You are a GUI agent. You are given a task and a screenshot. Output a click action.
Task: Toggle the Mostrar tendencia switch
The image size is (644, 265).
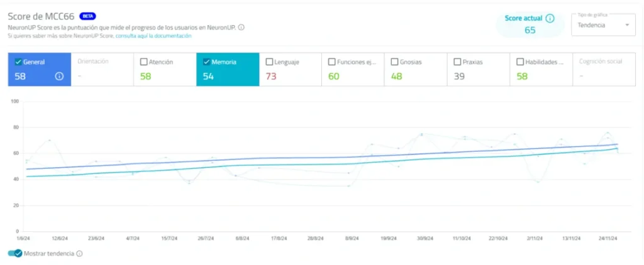(14, 254)
